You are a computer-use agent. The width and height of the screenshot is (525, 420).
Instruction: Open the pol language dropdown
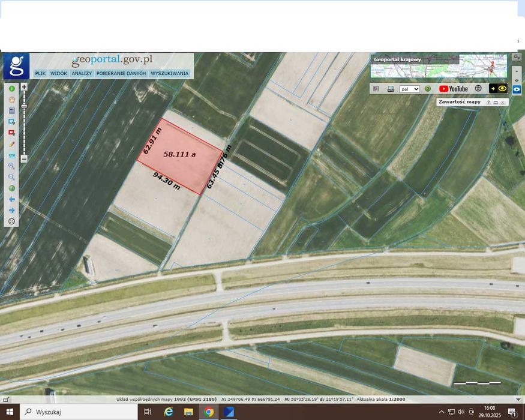[409, 89]
